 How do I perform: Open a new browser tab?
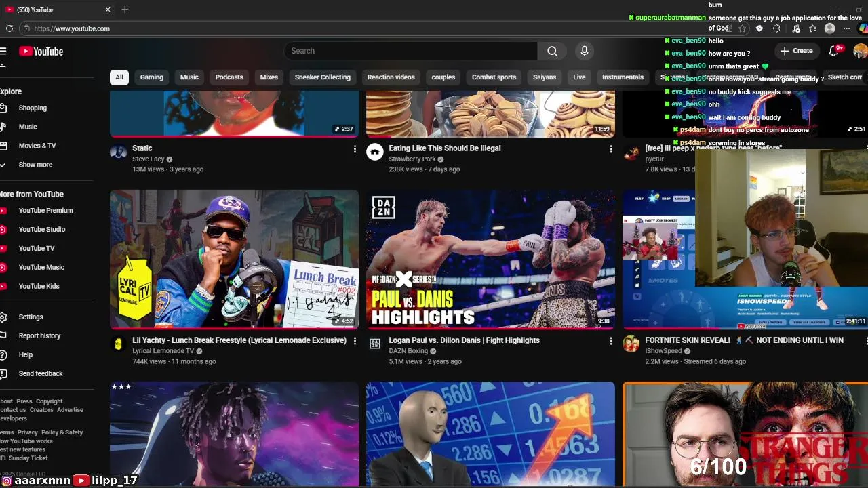point(125,9)
